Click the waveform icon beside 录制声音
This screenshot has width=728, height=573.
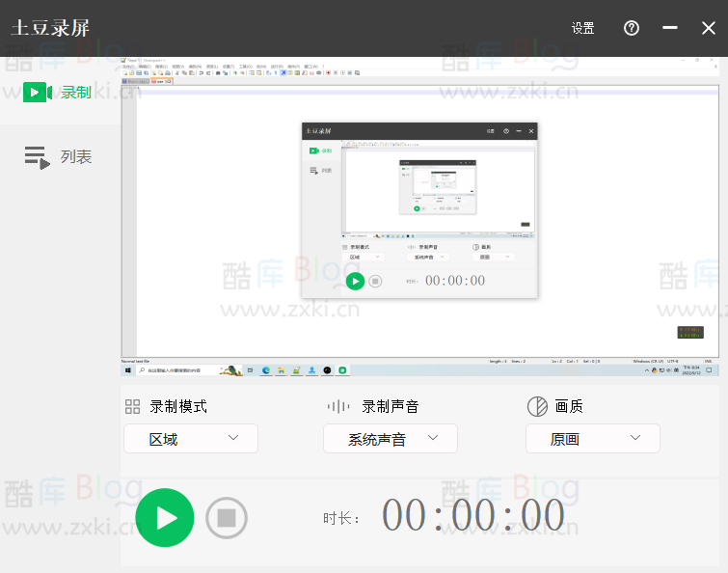click(338, 407)
